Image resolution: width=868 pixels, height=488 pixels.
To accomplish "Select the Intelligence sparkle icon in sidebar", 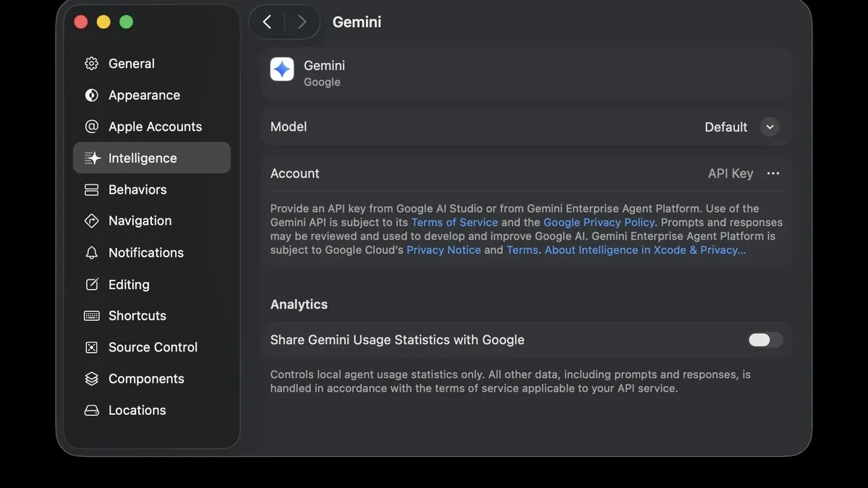I will pyautogui.click(x=92, y=158).
